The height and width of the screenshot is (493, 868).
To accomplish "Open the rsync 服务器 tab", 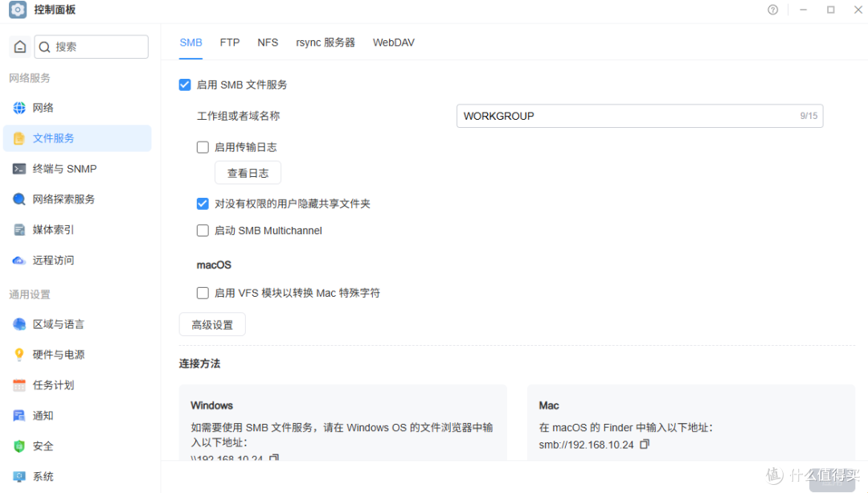I will 325,43.
